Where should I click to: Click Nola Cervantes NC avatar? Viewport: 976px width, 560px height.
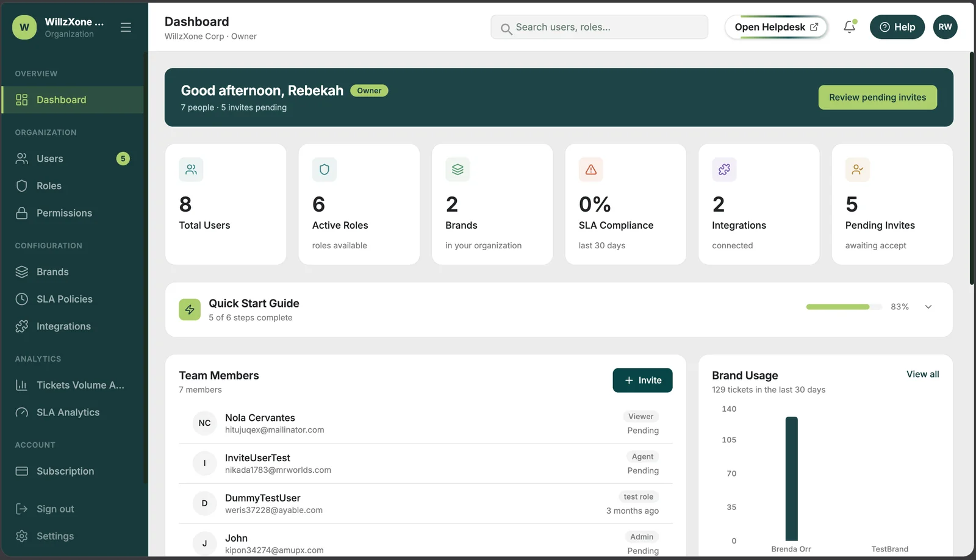point(205,423)
